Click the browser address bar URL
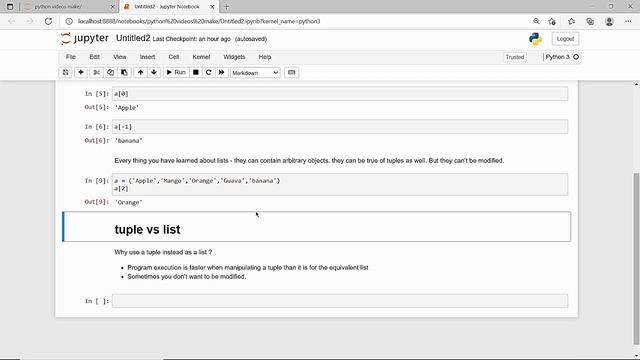Screen dimensions: 640x360 199,21
